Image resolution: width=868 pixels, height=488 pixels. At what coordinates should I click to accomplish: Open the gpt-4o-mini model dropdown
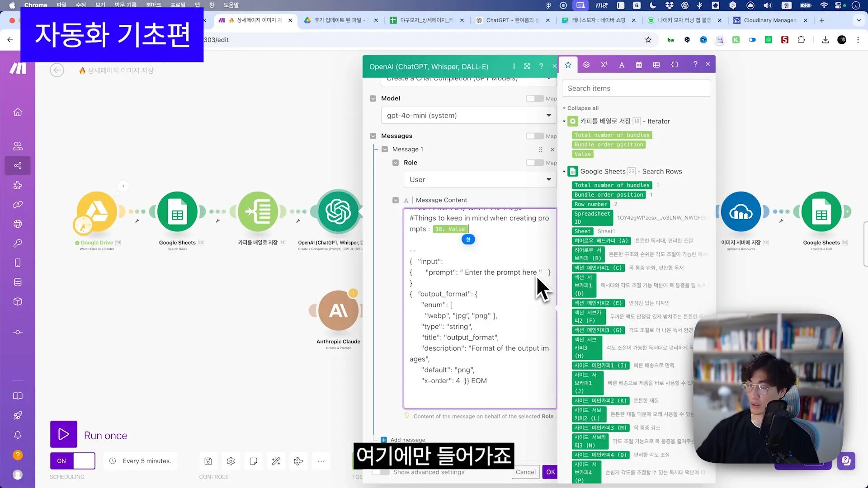pyautogui.click(x=468, y=115)
